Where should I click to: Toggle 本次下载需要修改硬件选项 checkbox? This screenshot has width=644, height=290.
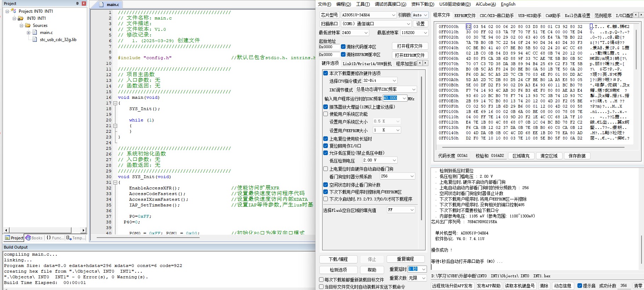[x=325, y=73]
